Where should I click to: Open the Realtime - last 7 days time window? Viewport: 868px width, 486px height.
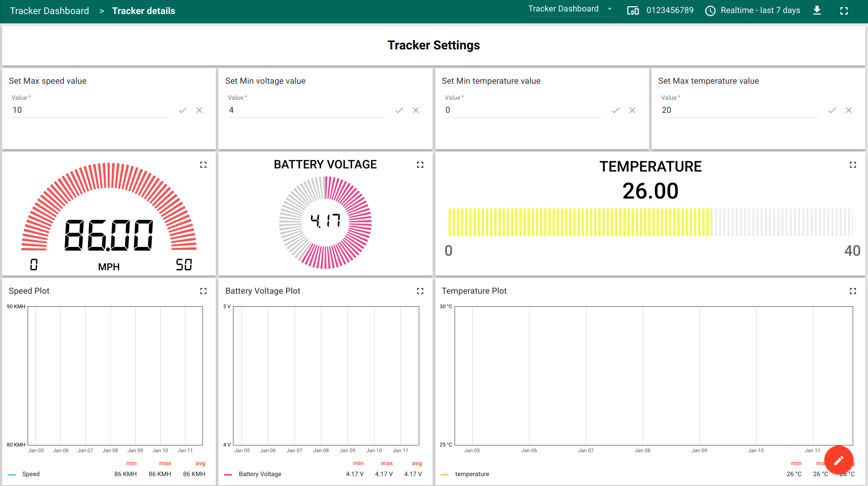point(753,10)
